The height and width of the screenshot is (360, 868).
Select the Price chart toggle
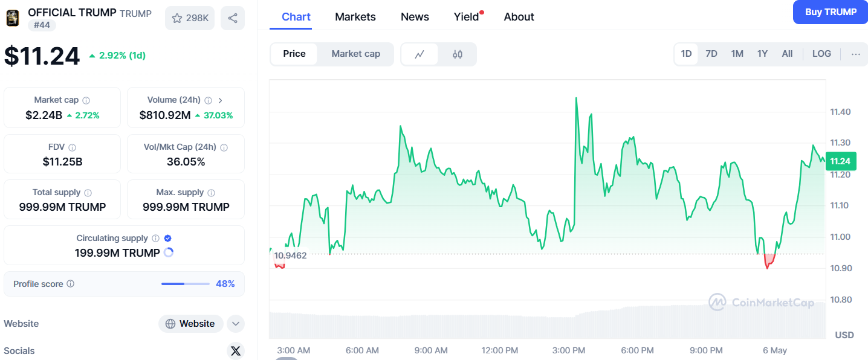(x=294, y=54)
